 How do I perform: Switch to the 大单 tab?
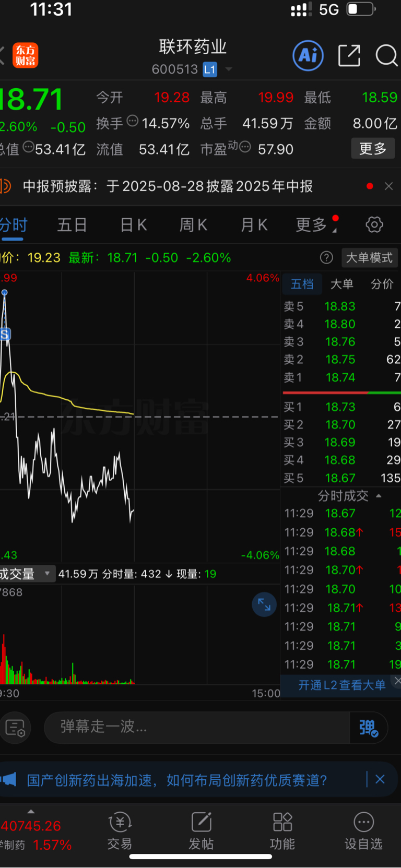coord(342,284)
